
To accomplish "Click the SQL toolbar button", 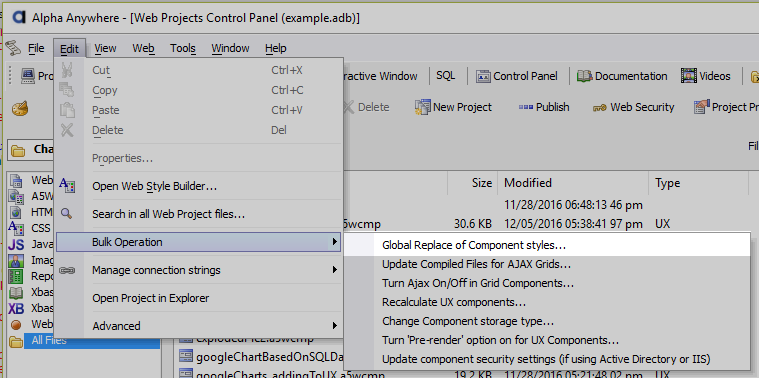I will click(x=445, y=76).
